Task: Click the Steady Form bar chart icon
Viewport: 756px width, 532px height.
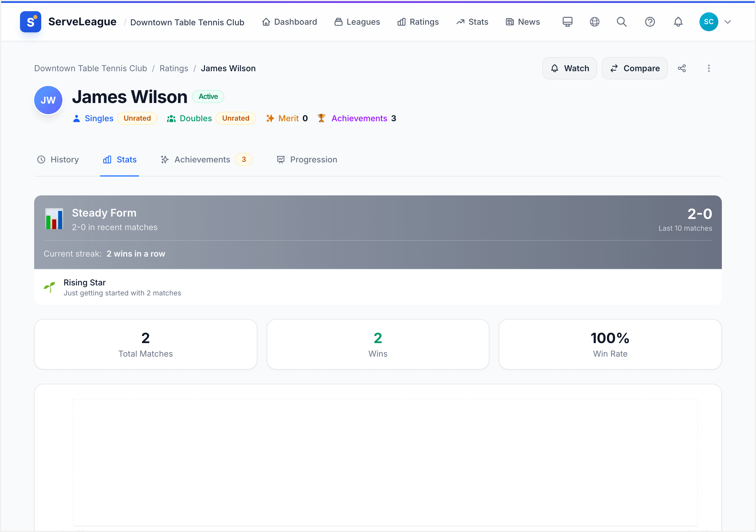Action: [54, 219]
